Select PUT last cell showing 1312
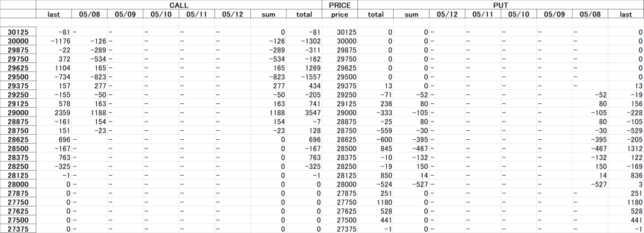Image resolution: width=644 pixels, height=233 pixels. tap(626, 149)
